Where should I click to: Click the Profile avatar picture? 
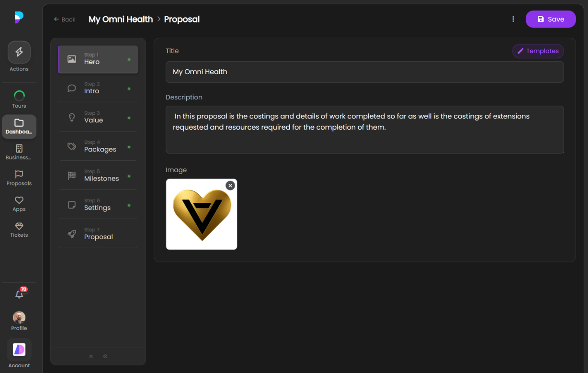coord(19,317)
